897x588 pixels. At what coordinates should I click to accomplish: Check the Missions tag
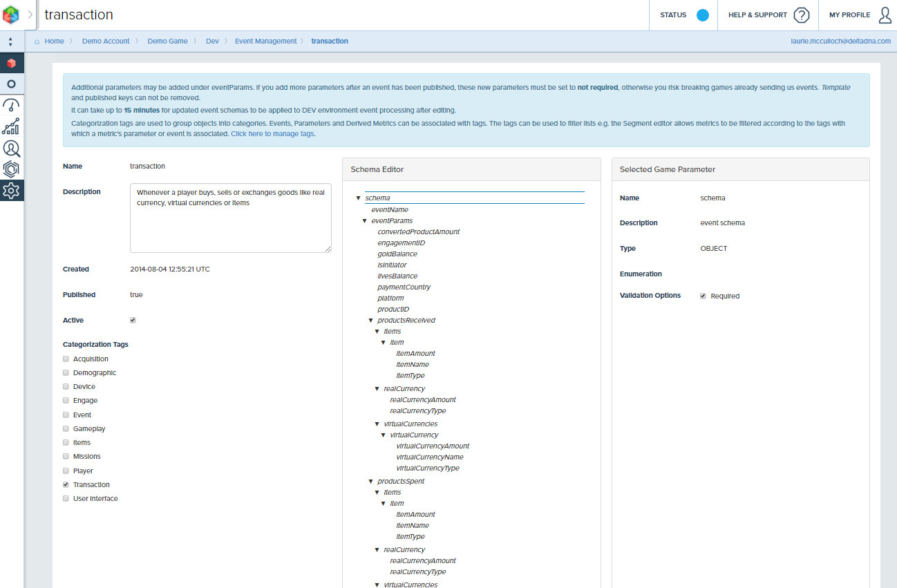(x=66, y=457)
